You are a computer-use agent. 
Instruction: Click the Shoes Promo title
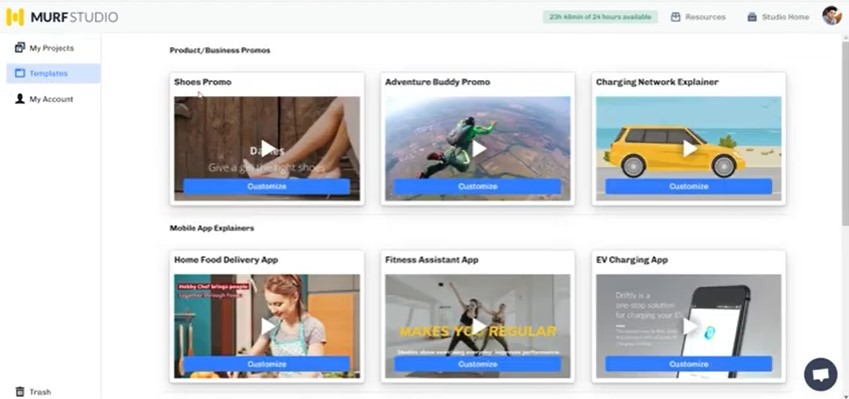(203, 82)
